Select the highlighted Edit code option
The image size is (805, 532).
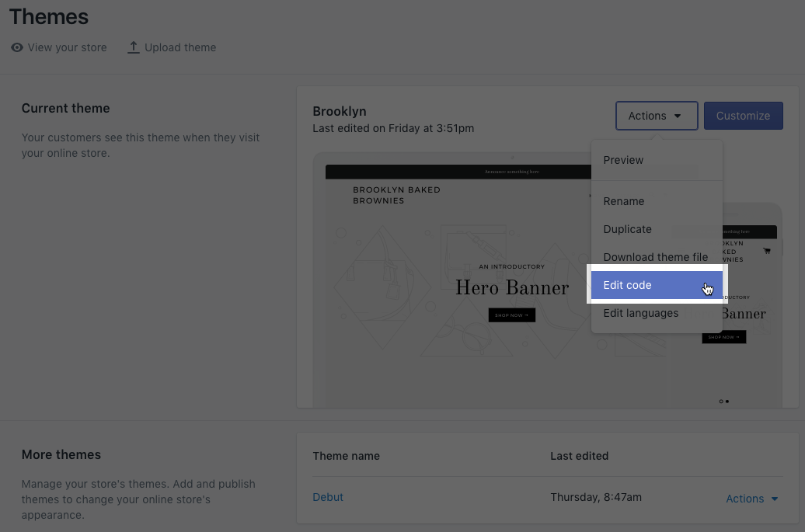coord(627,285)
